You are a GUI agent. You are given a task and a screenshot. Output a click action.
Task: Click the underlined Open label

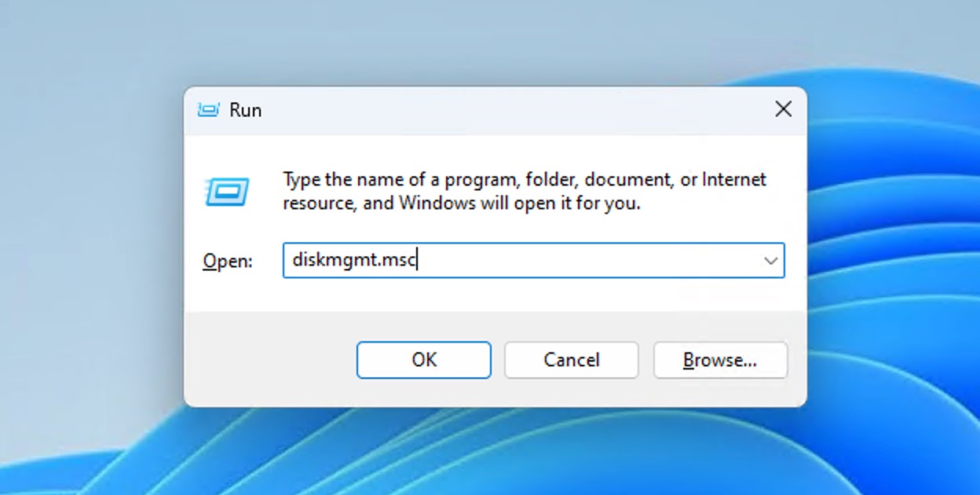pos(226,260)
